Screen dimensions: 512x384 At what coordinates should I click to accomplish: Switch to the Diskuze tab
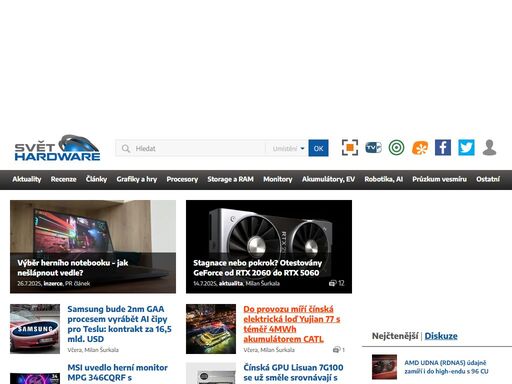tap(441, 336)
